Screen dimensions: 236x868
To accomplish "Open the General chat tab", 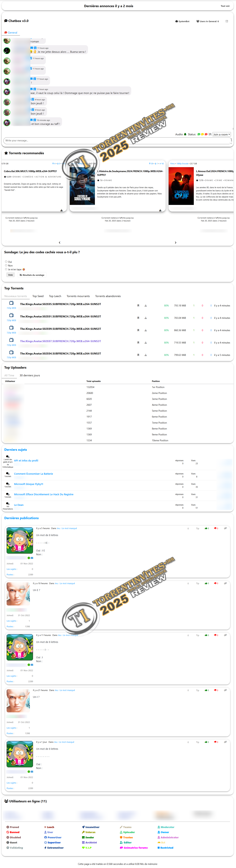I will pyautogui.click(x=11, y=33).
